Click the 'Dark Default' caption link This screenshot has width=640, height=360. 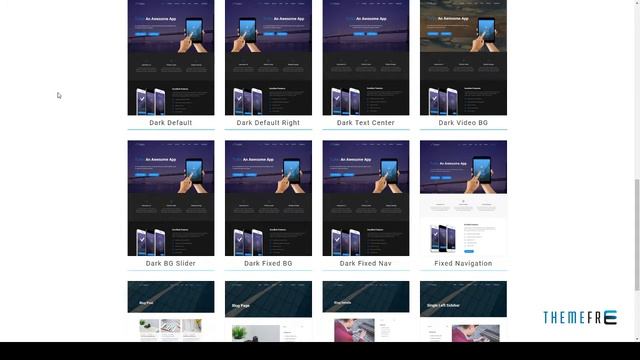coord(171,123)
